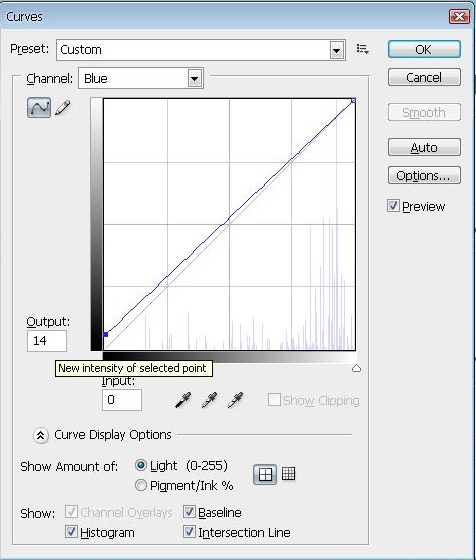The image size is (476, 560).
Task: Click the Auto button
Action: pos(424,147)
